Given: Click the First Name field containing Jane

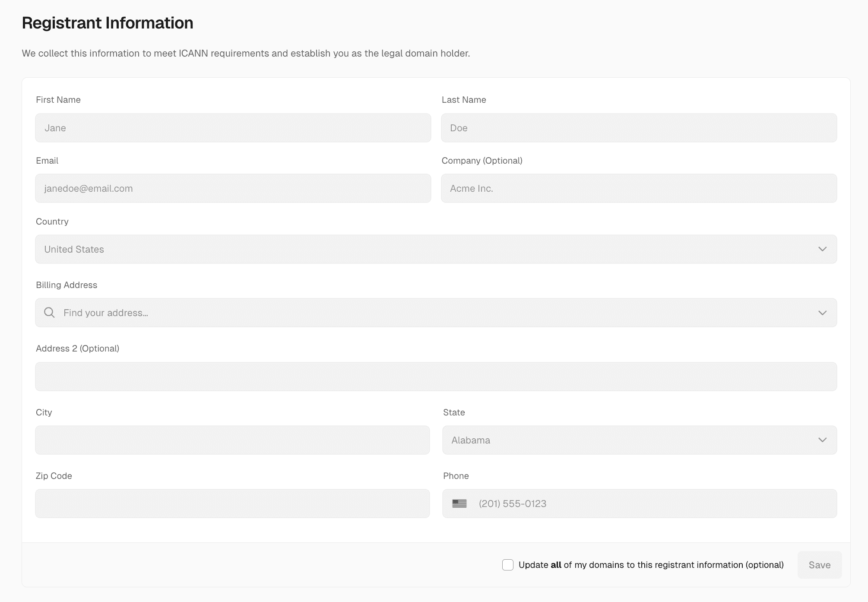Looking at the screenshot, I should 232,127.
